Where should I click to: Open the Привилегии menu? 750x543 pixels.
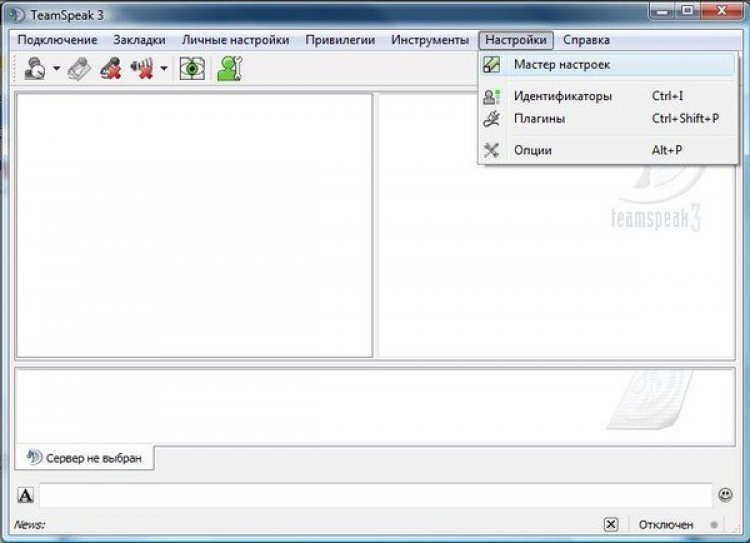(x=340, y=40)
